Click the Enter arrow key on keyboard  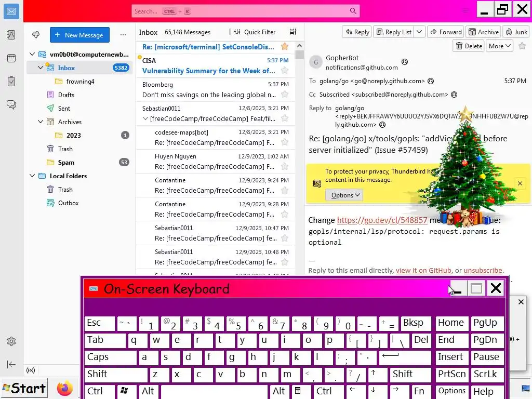tap(405, 357)
